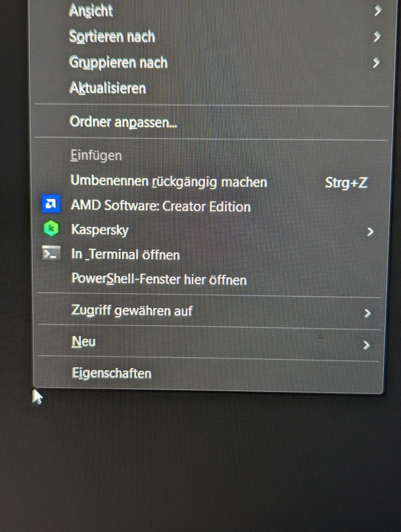
Task: Click the green Kaspersky shield icon
Action: (x=51, y=229)
